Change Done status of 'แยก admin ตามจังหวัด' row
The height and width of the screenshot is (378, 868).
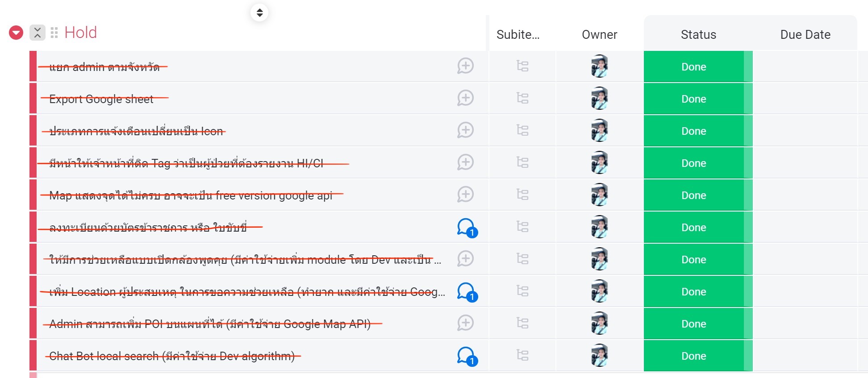click(x=698, y=66)
